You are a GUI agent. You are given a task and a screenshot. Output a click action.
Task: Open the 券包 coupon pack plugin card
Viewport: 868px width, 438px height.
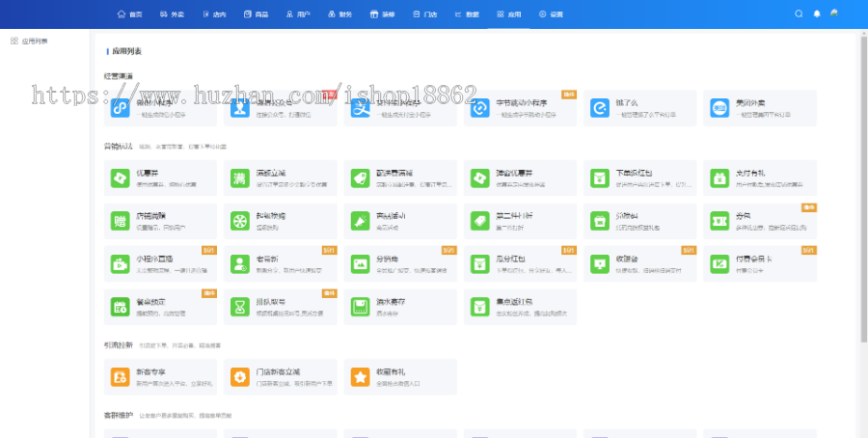click(x=760, y=221)
